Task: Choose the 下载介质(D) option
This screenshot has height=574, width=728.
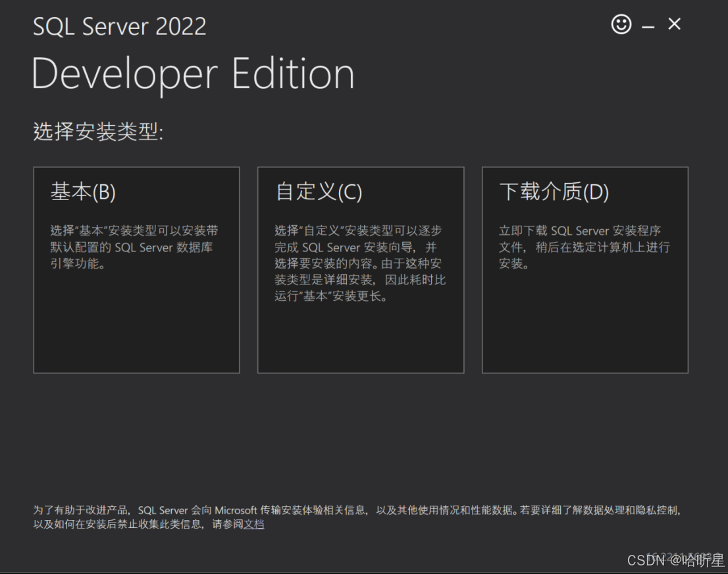Action: (585, 270)
